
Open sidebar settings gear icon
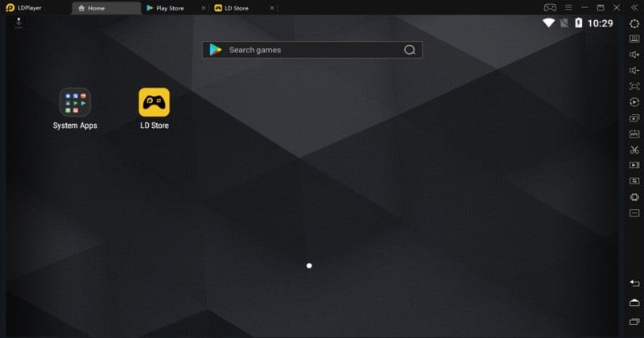pyautogui.click(x=634, y=24)
